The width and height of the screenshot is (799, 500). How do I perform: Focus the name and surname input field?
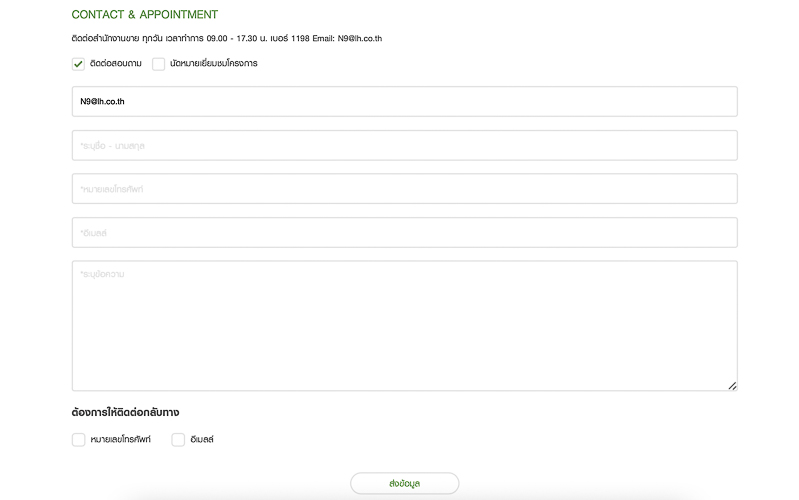(x=405, y=145)
